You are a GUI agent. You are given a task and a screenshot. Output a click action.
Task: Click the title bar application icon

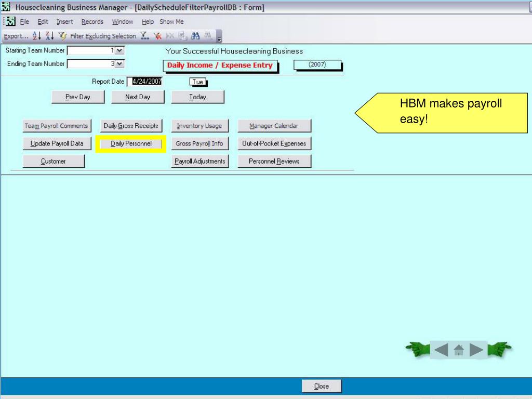coord(6,6)
